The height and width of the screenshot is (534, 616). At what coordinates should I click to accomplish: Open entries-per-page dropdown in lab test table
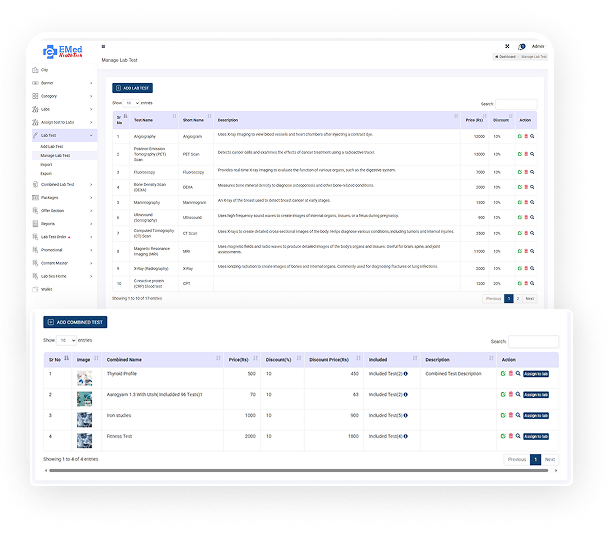point(133,103)
